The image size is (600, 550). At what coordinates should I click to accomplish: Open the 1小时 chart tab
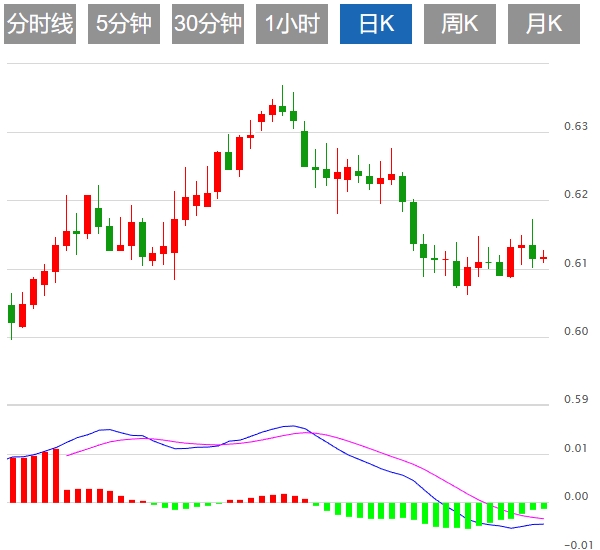(x=292, y=24)
